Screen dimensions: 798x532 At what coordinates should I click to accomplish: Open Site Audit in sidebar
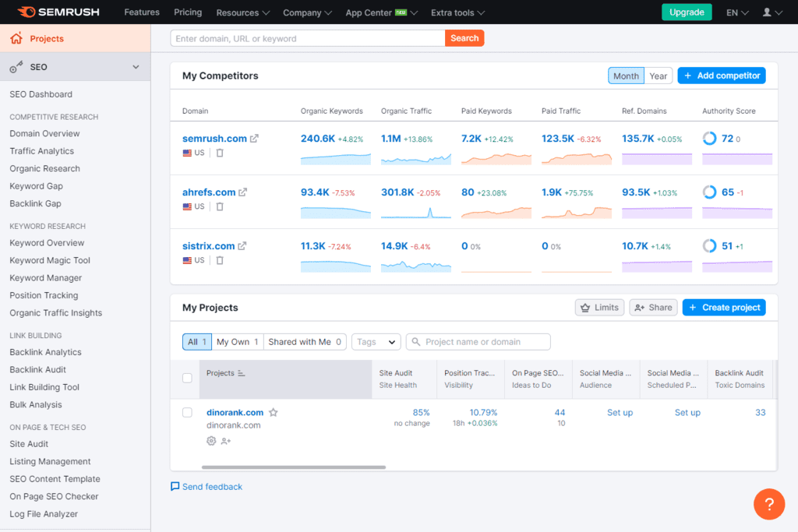pyautogui.click(x=29, y=444)
